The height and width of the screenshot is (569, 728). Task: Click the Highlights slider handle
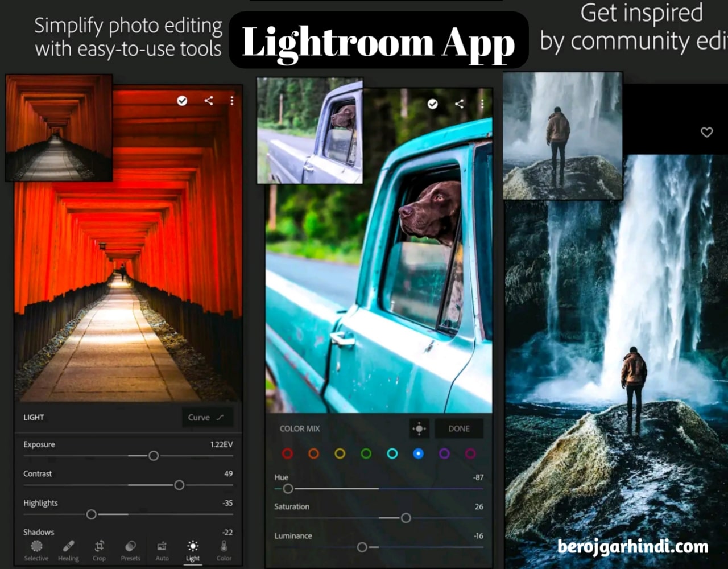(x=91, y=514)
